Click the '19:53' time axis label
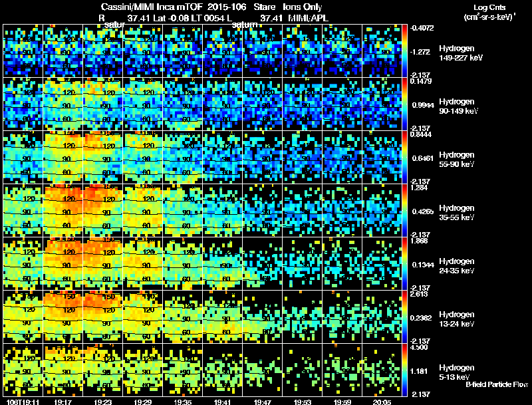Screen dimensions: 532x405 coord(303,402)
